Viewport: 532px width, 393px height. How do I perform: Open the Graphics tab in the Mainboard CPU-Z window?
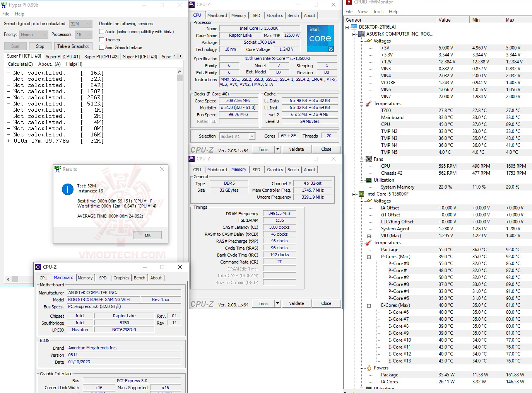point(121,278)
